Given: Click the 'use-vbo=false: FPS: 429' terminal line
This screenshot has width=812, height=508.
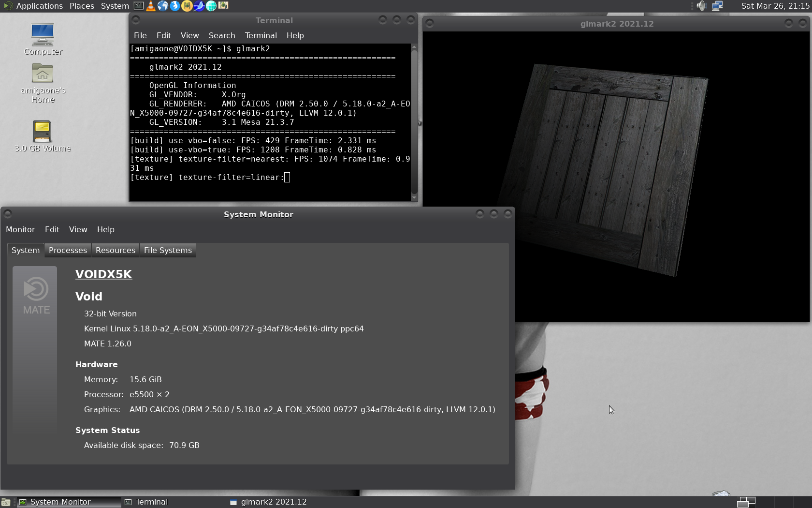Looking at the screenshot, I should (x=253, y=141).
